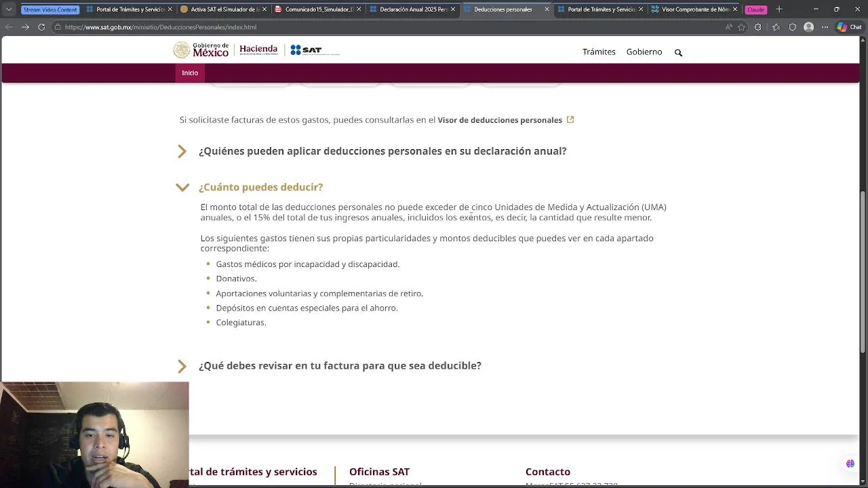Open the Copilot Chat button
868x488 pixels.
point(850,27)
